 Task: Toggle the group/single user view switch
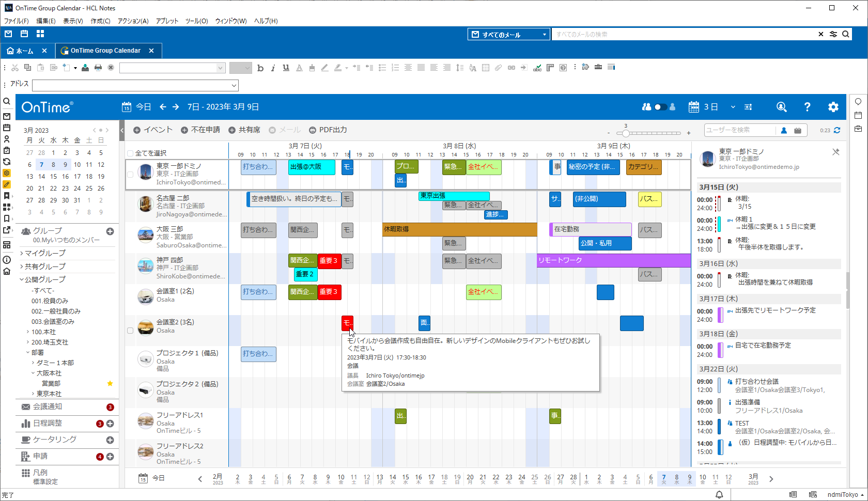point(660,107)
